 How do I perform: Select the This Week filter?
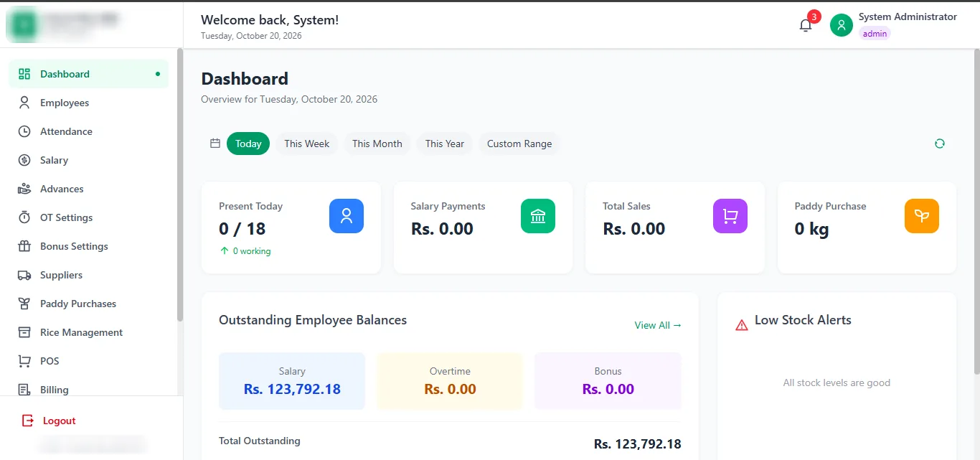click(307, 144)
